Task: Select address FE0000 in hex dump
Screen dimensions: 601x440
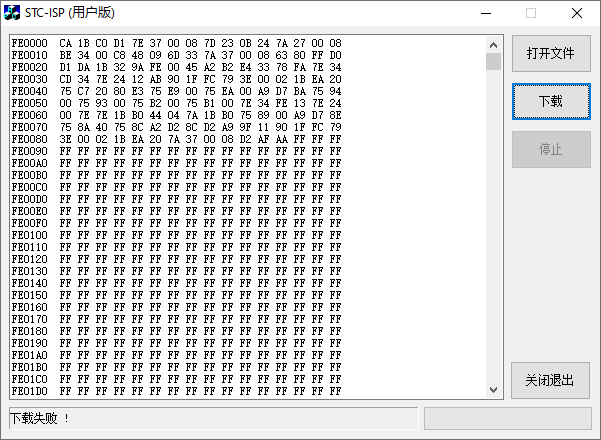Action: 30,43
